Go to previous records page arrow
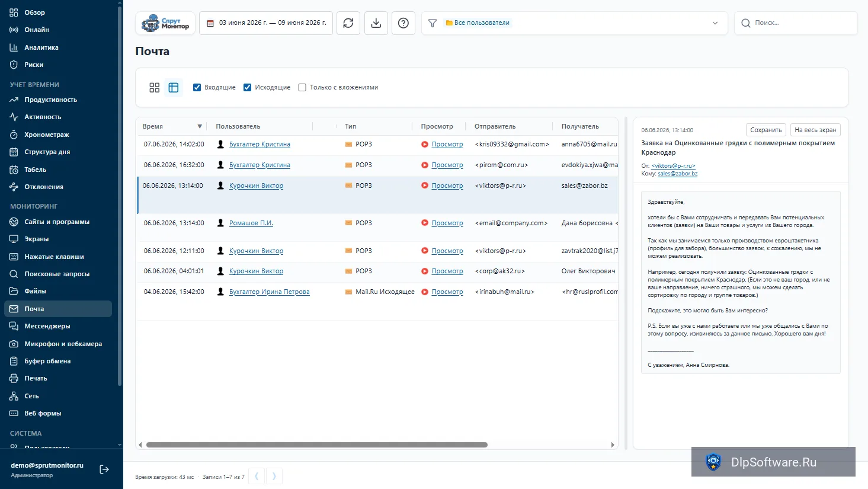 (x=257, y=476)
